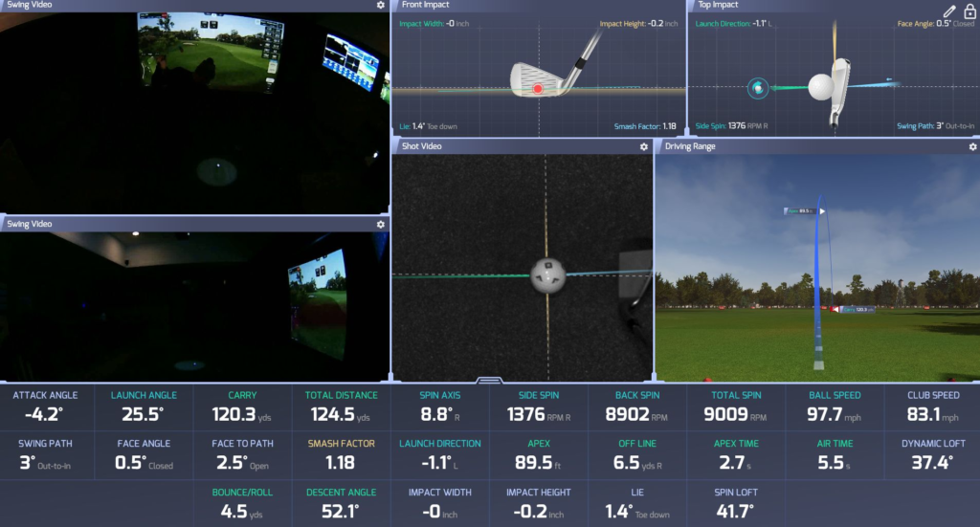Image resolution: width=980 pixels, height=527 pixels.
Task: Click the Lie 1.4° Toe down tile
Action: point(636,504)
